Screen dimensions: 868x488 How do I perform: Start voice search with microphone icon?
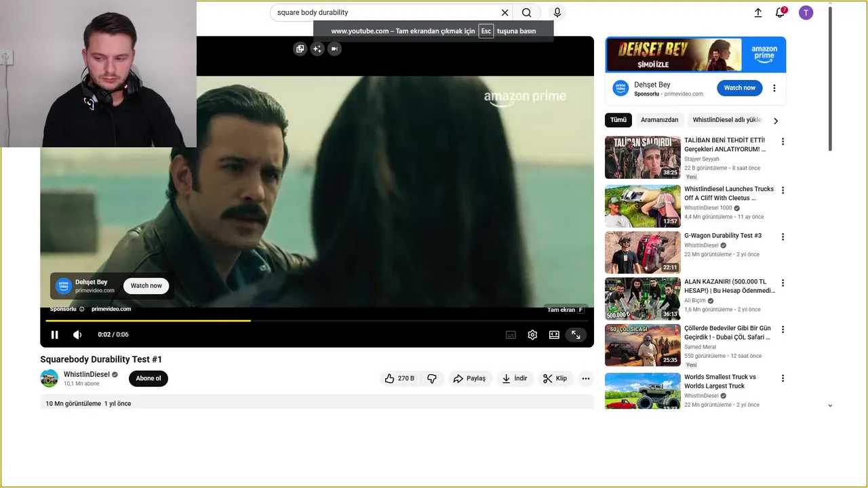tap(557, 12)
